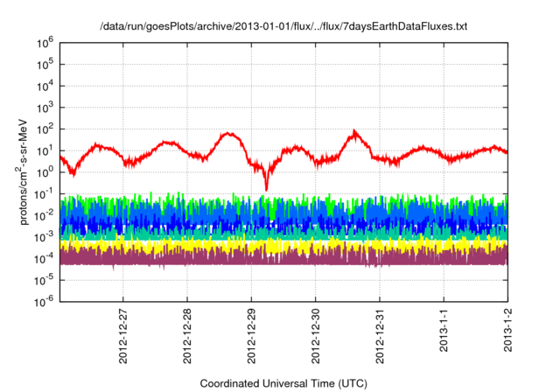Click the 2013-1-2 date label
560x392 pixels.
pos(507,330)
